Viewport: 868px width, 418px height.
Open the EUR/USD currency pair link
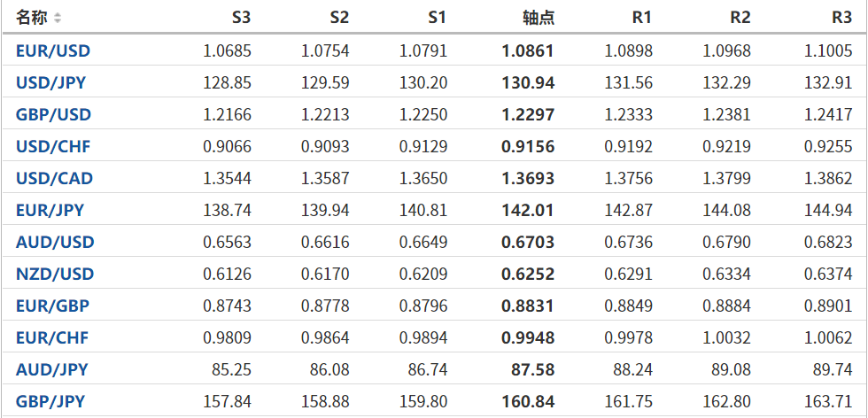click(53, 50)
